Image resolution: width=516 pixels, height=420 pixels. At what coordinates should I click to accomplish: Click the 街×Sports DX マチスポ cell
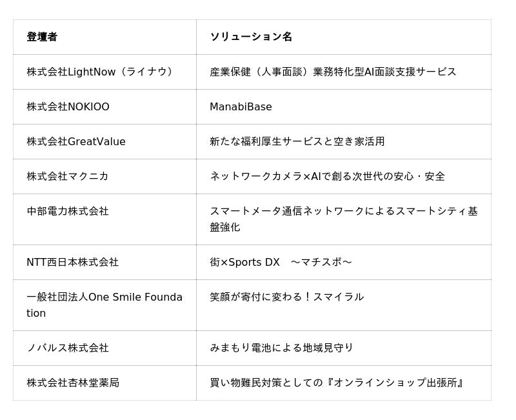(281, 262)
